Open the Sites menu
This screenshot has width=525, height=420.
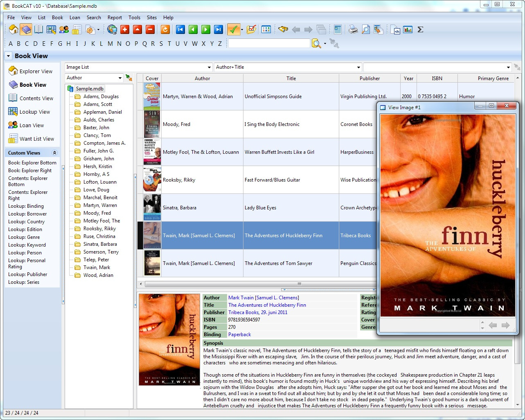coord(152,18)
